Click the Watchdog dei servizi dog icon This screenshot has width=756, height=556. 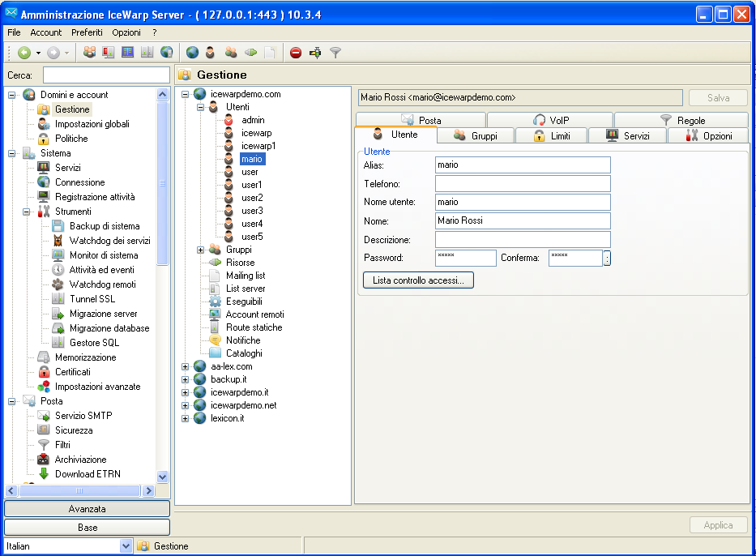click(58, 241)
